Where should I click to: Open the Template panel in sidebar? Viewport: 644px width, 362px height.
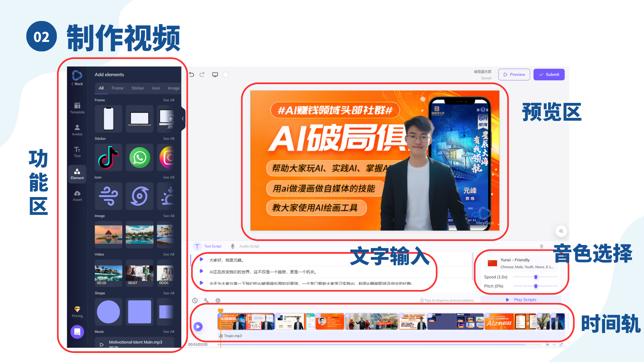77,108
